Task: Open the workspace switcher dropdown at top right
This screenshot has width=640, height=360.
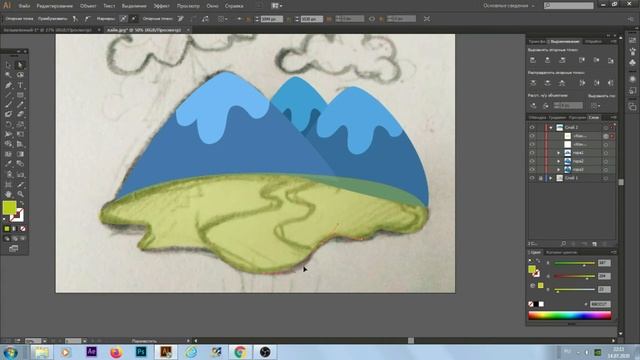Action: [x=509, y=6]
